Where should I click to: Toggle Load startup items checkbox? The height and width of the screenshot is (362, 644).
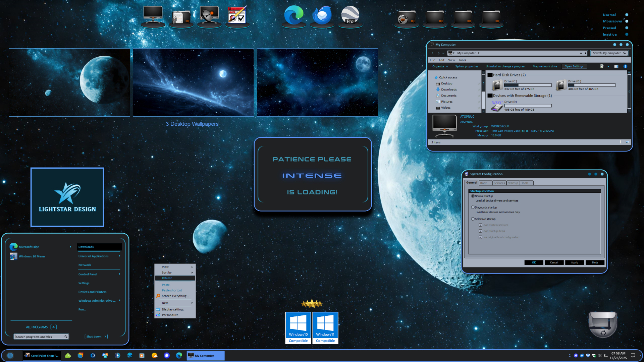[x=480, y=231]
